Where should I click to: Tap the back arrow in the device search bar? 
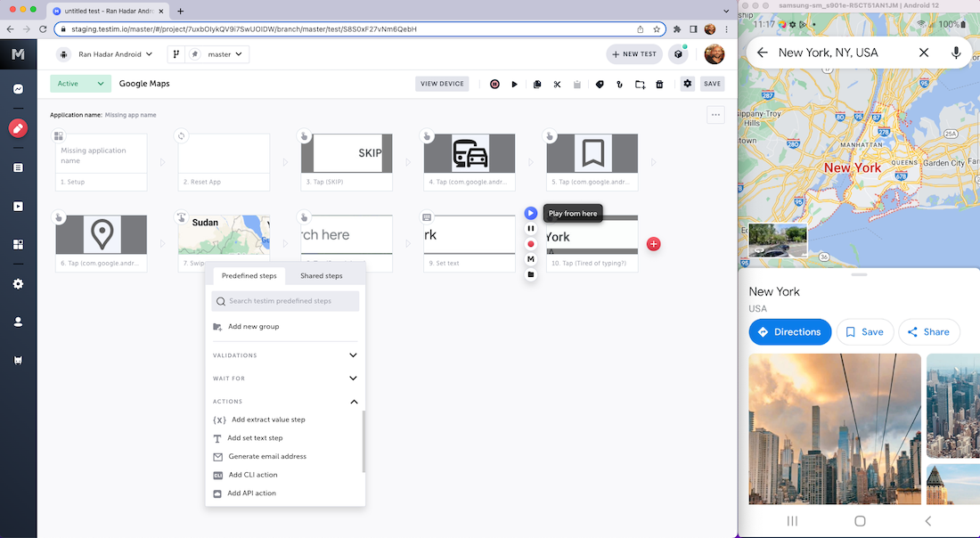[762, 53]
